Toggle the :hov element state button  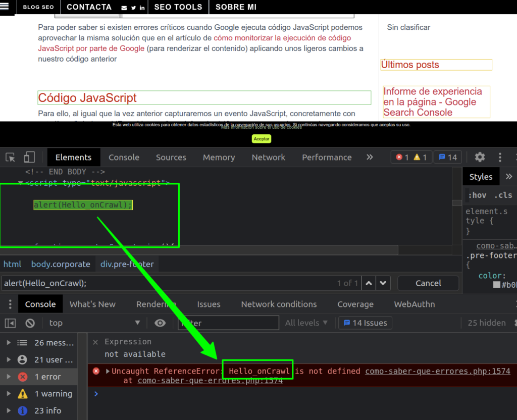477,195
